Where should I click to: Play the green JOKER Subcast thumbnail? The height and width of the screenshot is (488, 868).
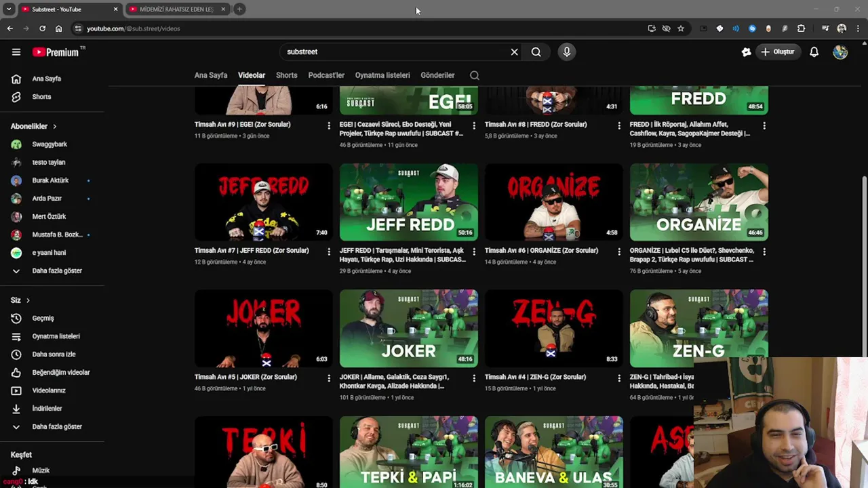click(409, 329)
